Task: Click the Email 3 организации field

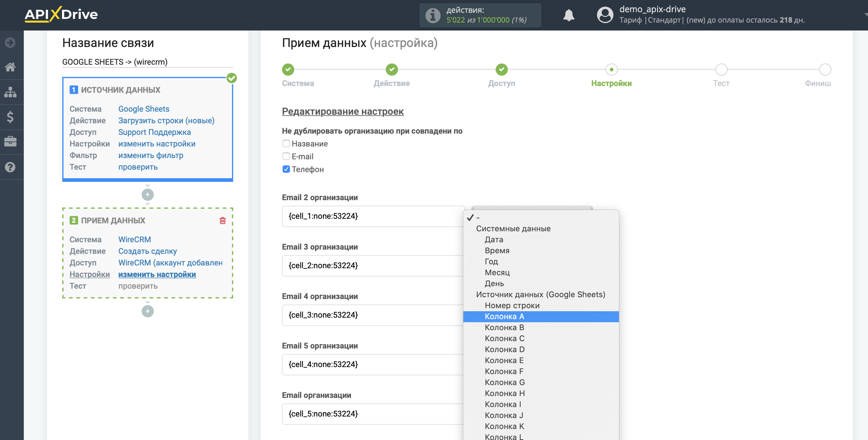Action: (373, 265)
